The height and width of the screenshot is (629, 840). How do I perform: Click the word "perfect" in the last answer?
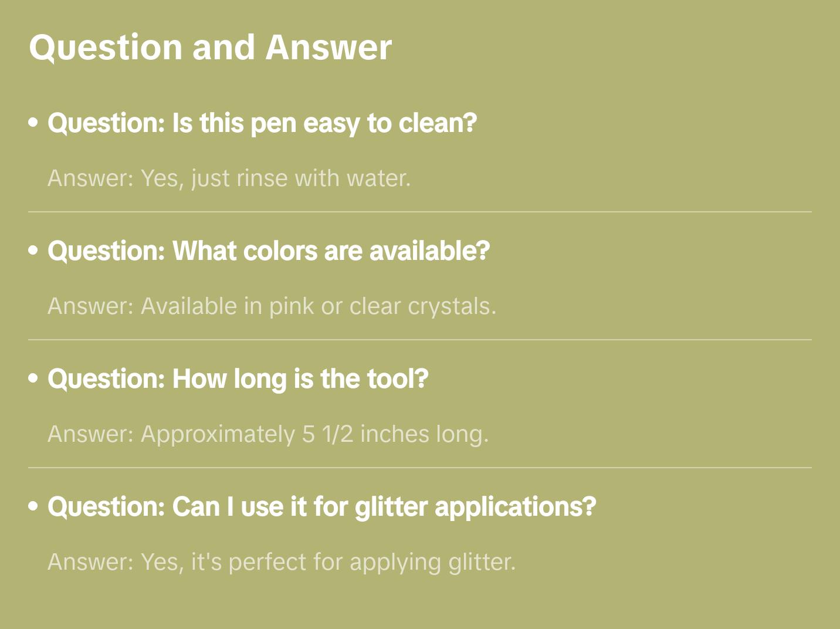pos(267,562)
